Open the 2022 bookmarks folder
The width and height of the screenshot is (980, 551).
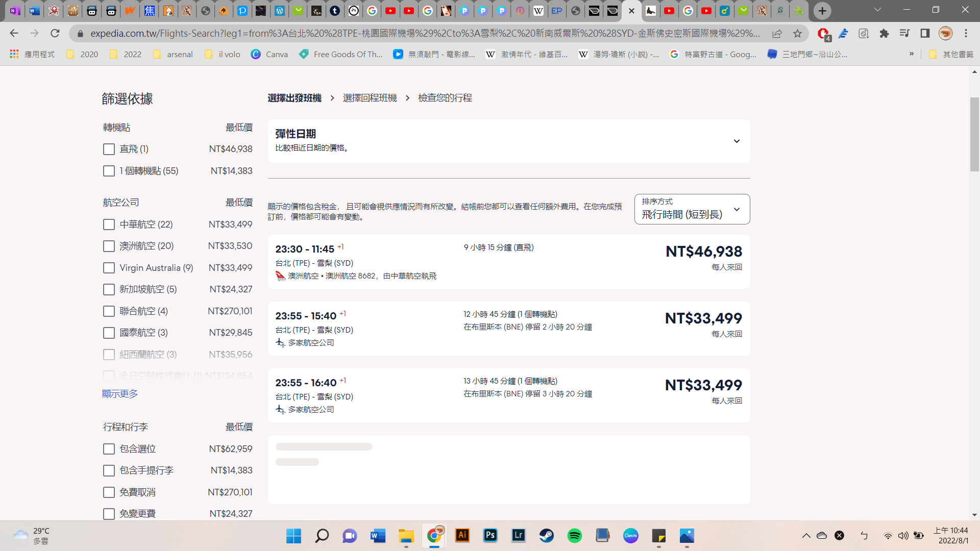pyautogui.click(x=126, y=54)
